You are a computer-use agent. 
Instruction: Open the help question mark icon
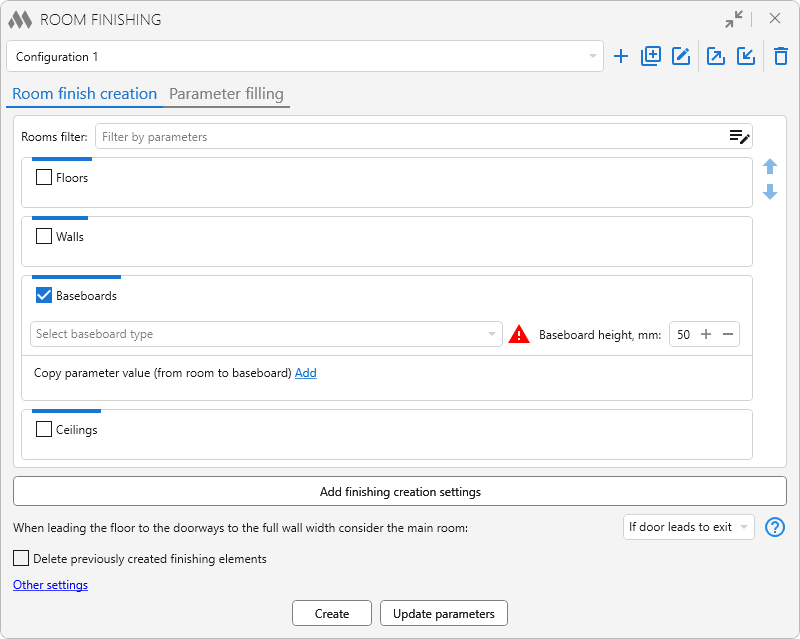[x=774, y=527]
